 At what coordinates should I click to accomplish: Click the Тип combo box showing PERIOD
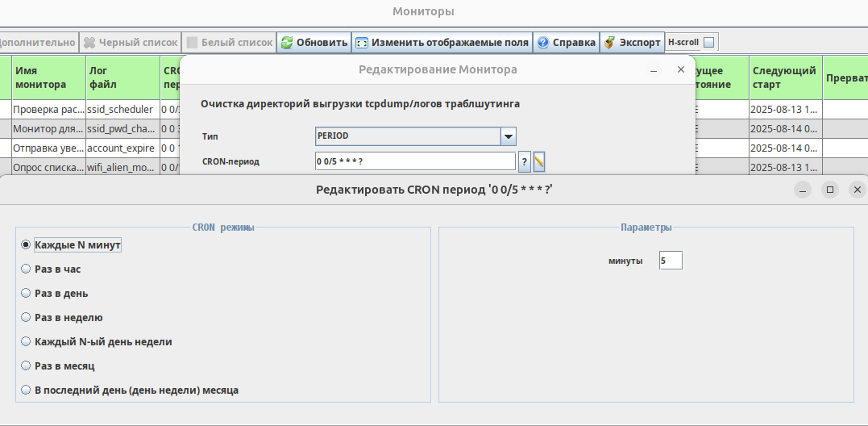[416, 136]
